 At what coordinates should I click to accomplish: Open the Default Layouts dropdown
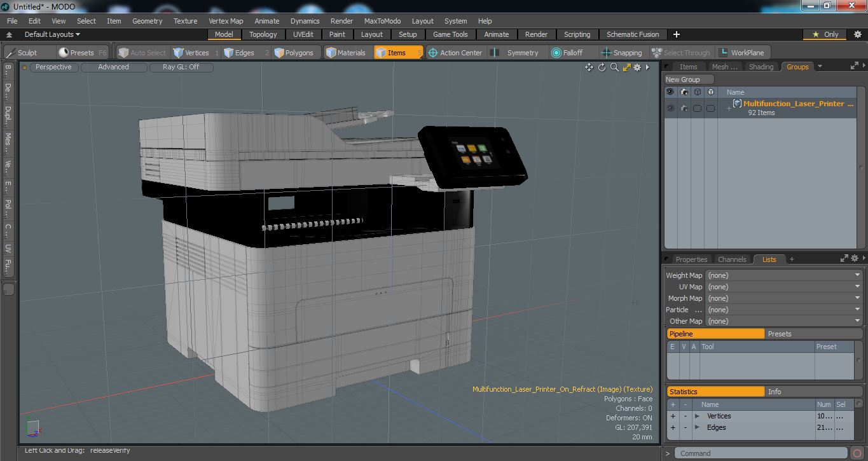[52, 34]
